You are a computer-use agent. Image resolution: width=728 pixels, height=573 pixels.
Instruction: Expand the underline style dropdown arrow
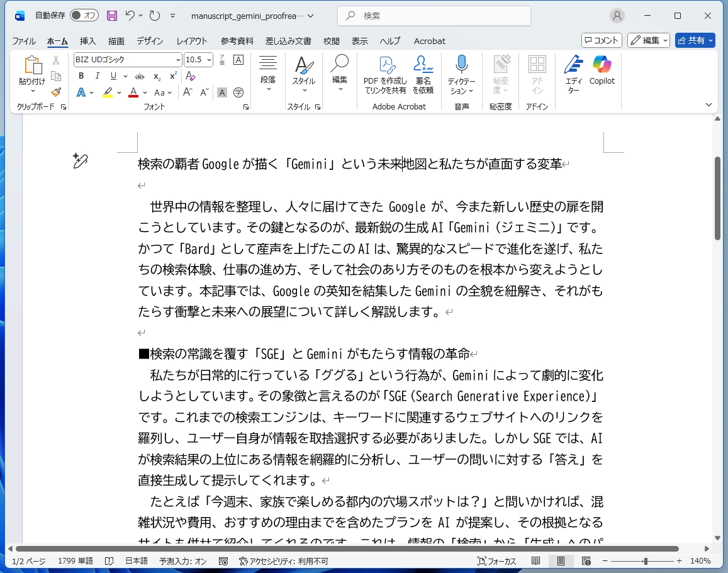click(x=125, y=76)
